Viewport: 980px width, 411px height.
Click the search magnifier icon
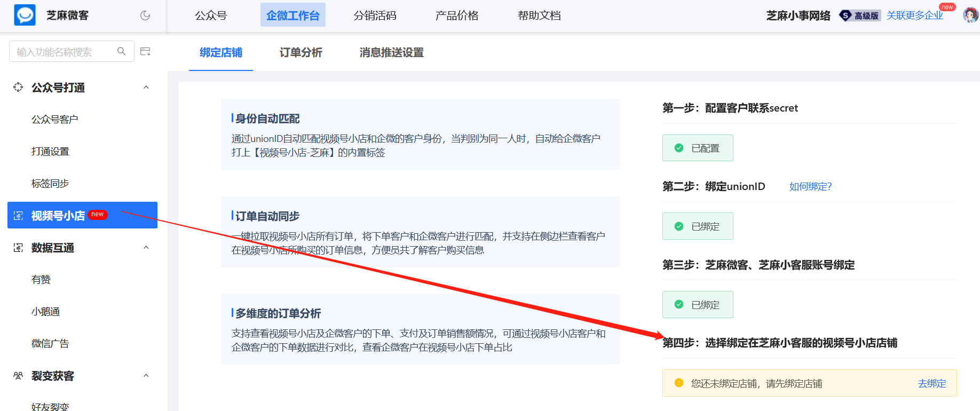pyautogui.click(x=122, y=51)
